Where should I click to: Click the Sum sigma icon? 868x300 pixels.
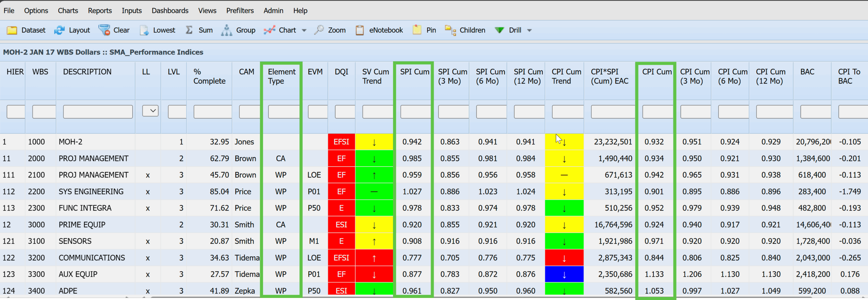coord(189,30)
